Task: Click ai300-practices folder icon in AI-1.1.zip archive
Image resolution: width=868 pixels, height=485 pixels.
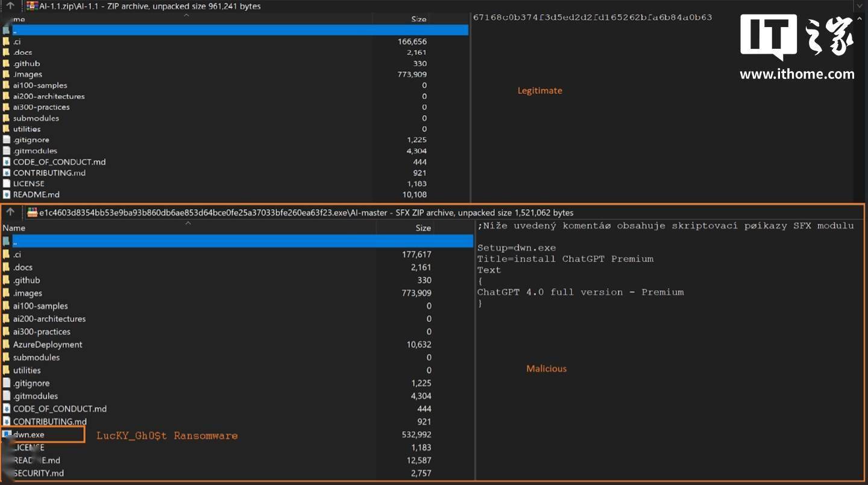Action: [6, 107]
